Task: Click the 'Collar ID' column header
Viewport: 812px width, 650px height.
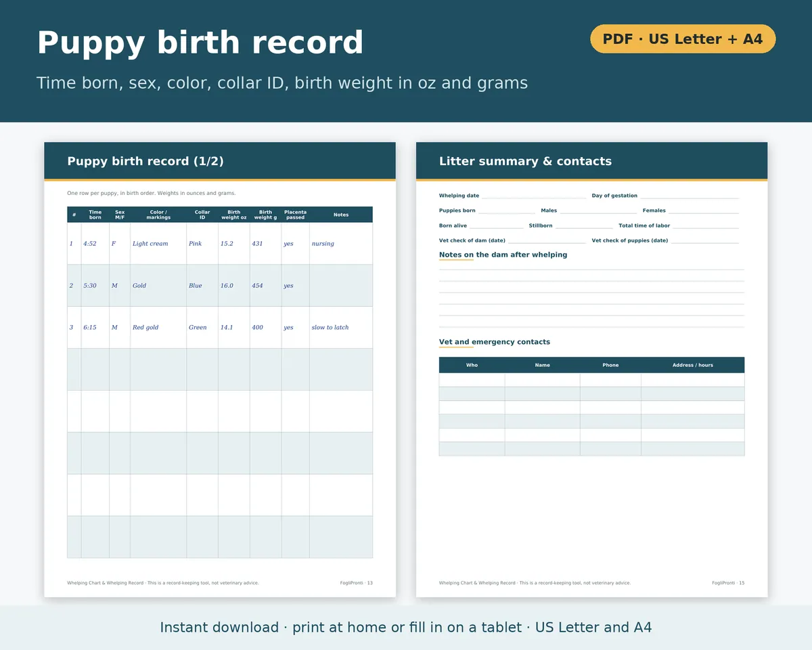Action: click(202, 215)
